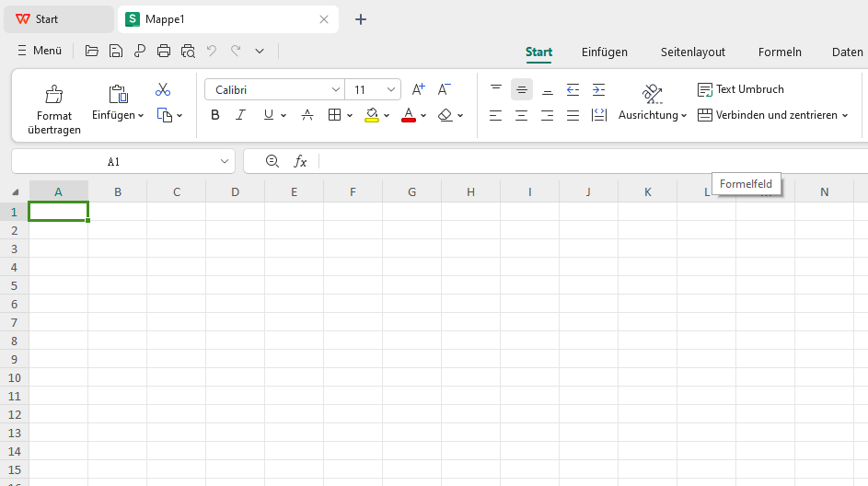Open Ausrichtung orientation options
Image resolution: width=868 pixels, height=486 pixels.
click(653, 102)
